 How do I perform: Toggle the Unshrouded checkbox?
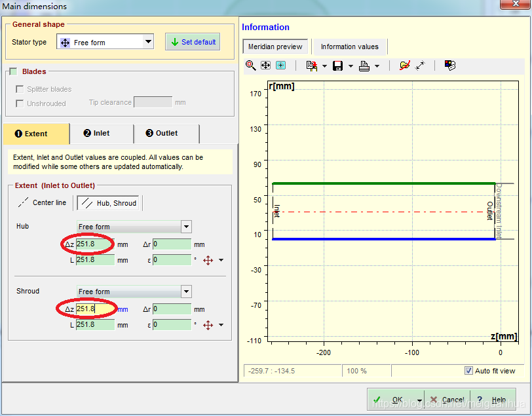(20, 104)
